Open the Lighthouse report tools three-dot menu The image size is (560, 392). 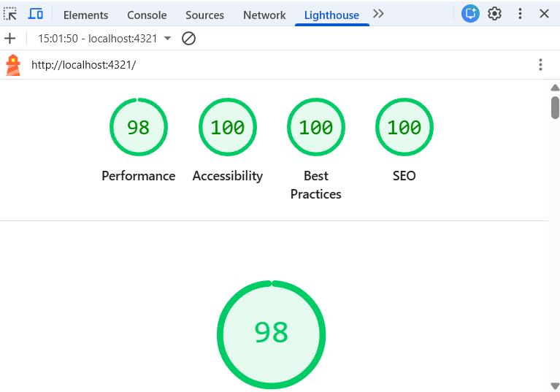pos(540,65)
